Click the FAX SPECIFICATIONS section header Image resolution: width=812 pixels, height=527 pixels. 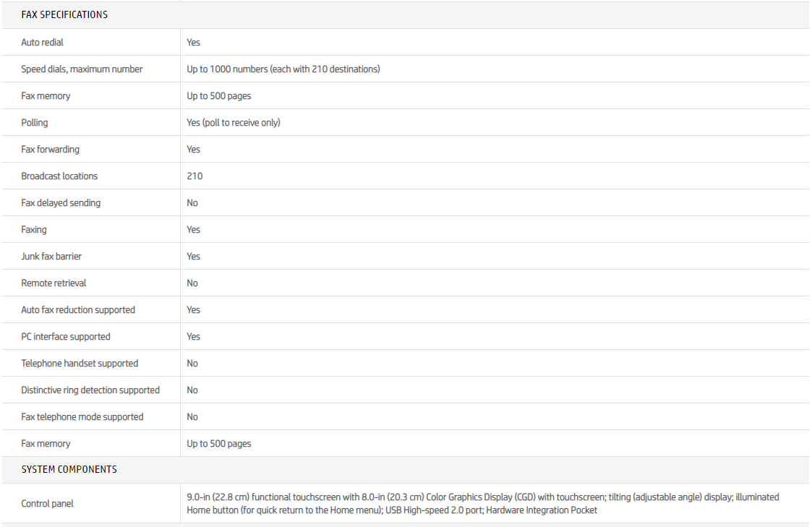[64, 14]
